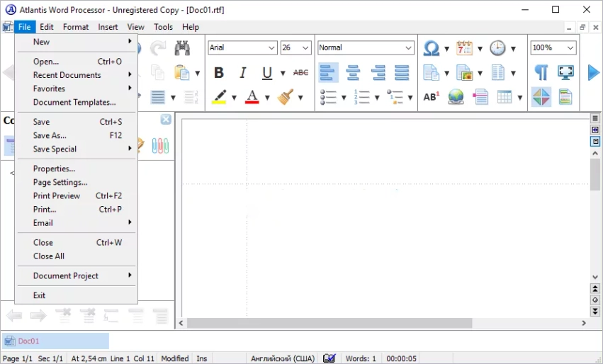Click the format painter brush icon
603x364 pixels.
coord(286,97)
